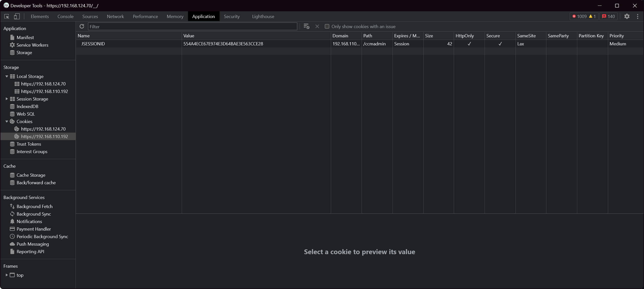Screen dimensions: 644x289
Task: Collapse the Local Storage section
Action: pyautogui.click(x=6, y=76)
